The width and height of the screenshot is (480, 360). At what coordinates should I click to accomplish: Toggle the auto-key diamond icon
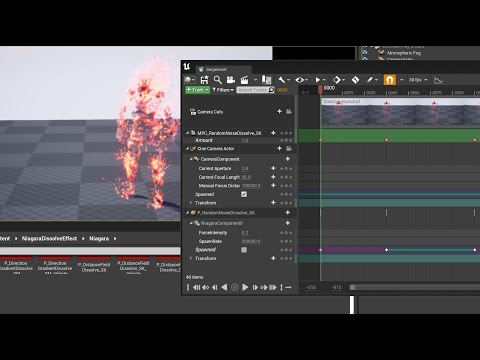click(355, 80)
